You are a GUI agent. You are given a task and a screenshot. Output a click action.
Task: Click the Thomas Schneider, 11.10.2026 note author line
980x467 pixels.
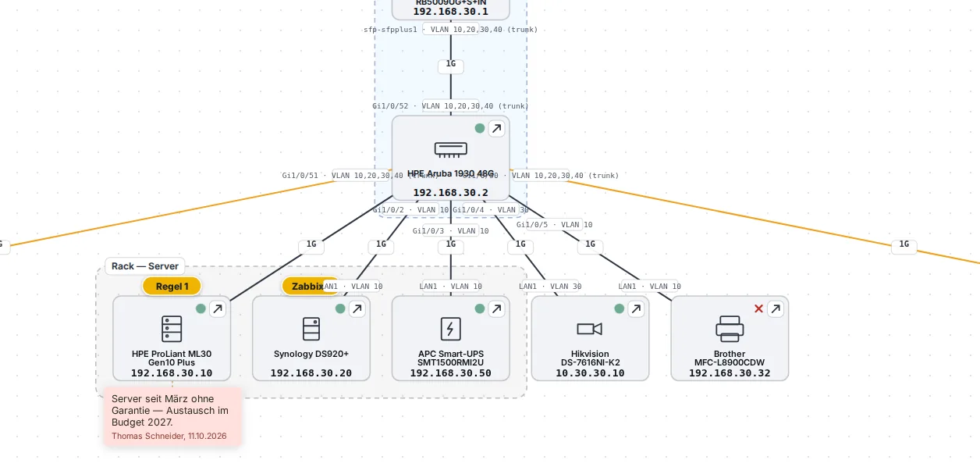(169, 436)
